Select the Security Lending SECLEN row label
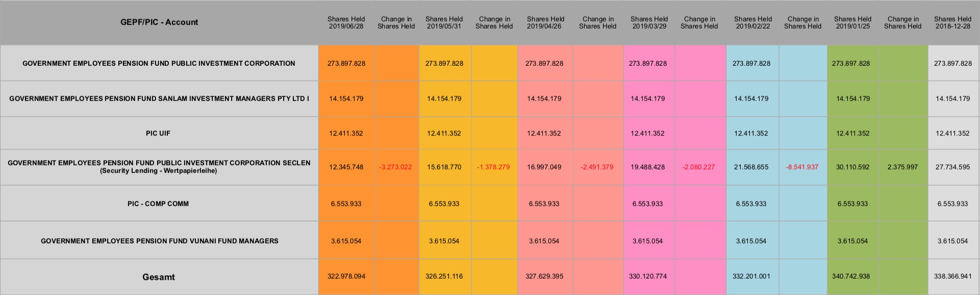 [159, 167]
